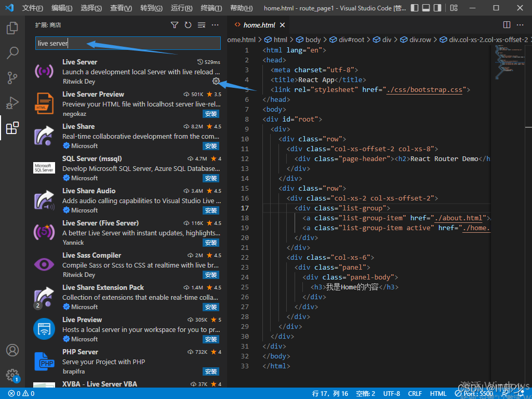
Task: Open Source Control view
Action: coord(12,78)
